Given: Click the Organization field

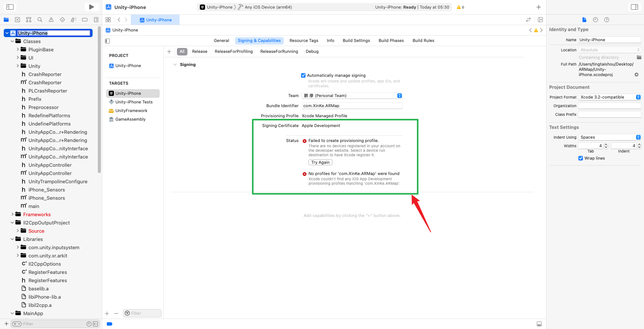Looking at the screenshot, I should click(610, 106).
